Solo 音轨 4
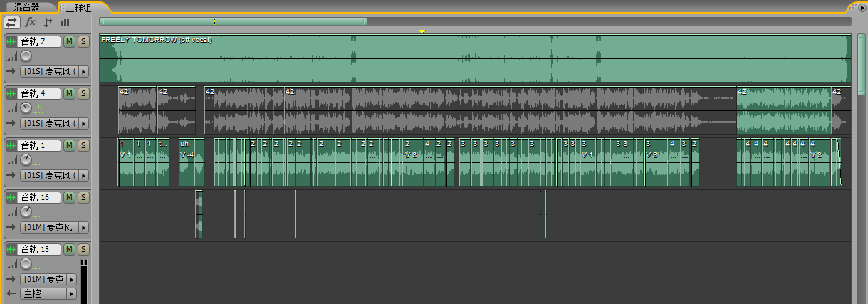The width and height of the screenshot is (868, 304). click(x=83, y=93)
